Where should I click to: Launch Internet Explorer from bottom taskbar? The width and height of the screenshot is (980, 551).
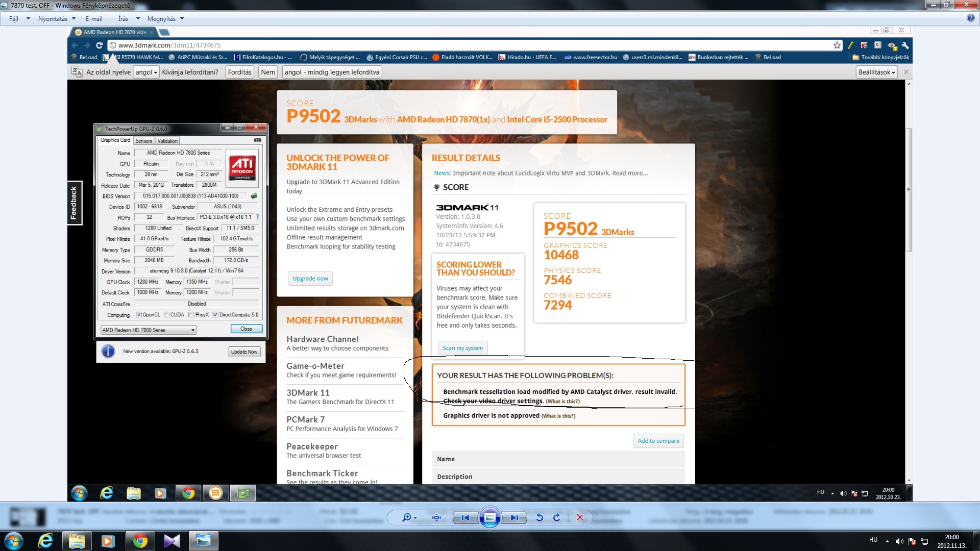[x=45, y=541]
